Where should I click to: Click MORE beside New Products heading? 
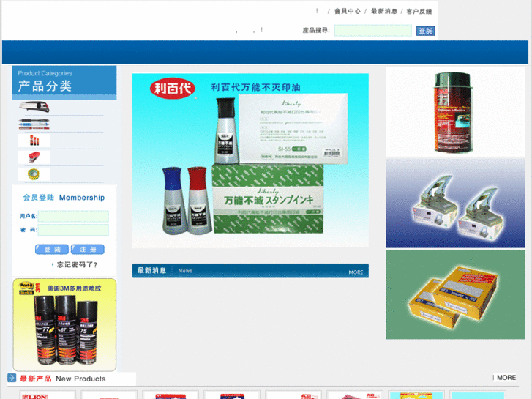pyautogui.click(x=506, y=378)
